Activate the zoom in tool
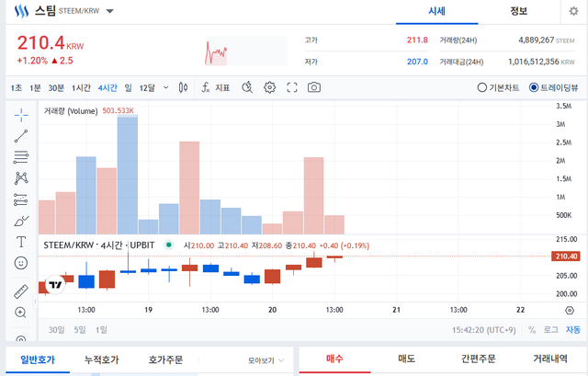The image size is (588, 376). 20,313
